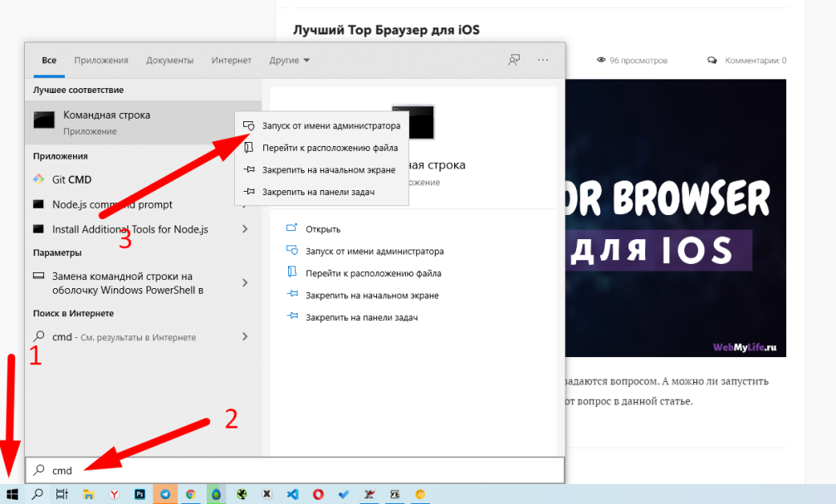Viewport: 836px width, 504px height.
Task: Open Google Chrome from the taskbar
Action: point(190,494)
